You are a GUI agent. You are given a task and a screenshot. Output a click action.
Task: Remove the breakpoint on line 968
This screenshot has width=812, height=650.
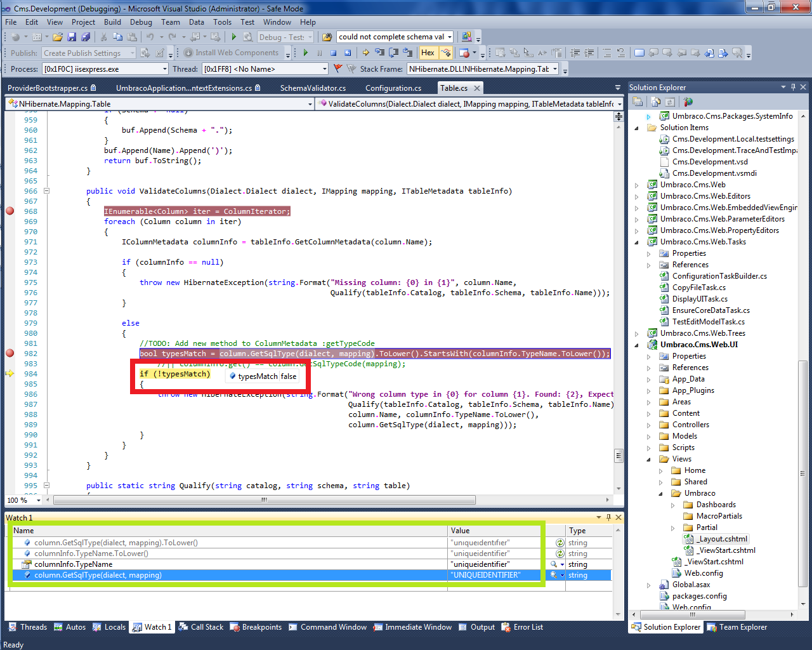tap(10, 211)
